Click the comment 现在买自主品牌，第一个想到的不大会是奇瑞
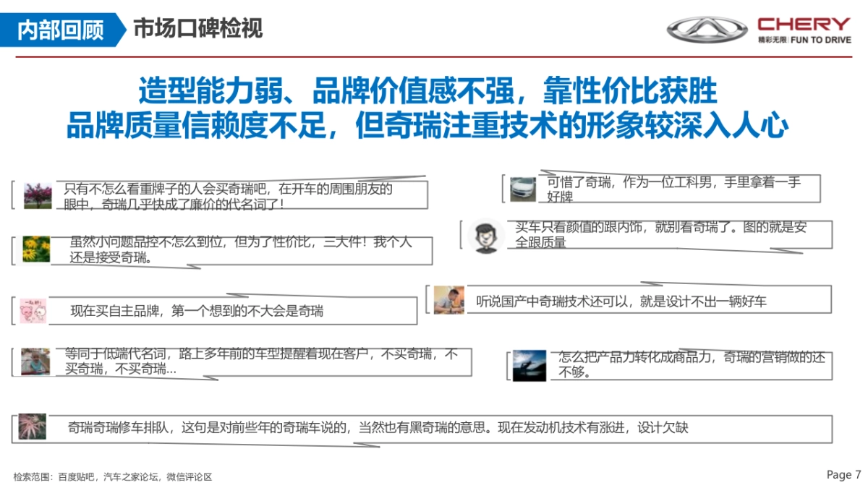868x488 pixels. coord(197,312)
